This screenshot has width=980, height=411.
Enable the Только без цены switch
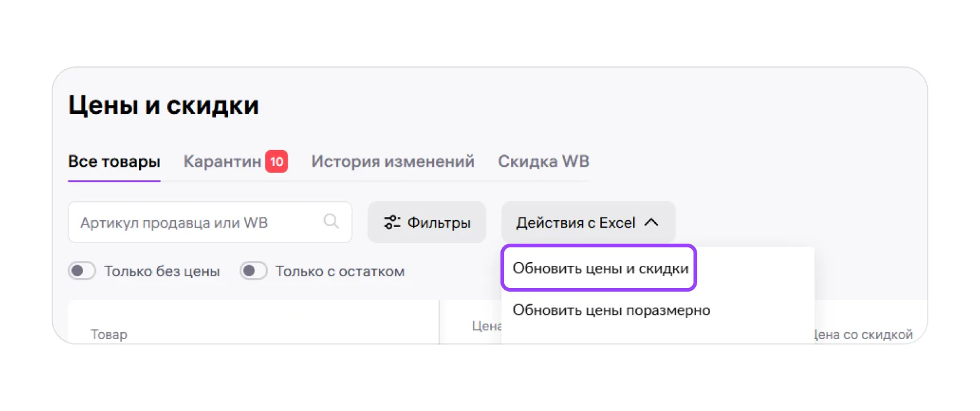click(82, 271)
